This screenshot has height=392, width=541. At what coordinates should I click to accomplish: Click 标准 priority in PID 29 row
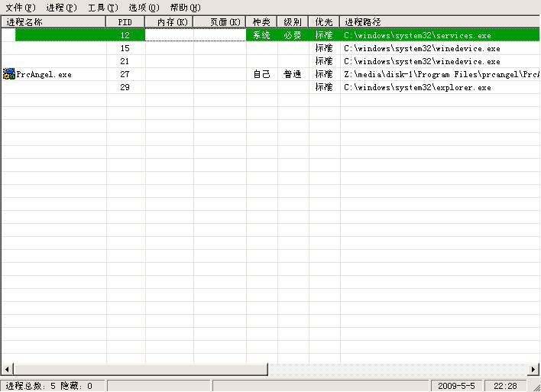(x=324, y=87)
